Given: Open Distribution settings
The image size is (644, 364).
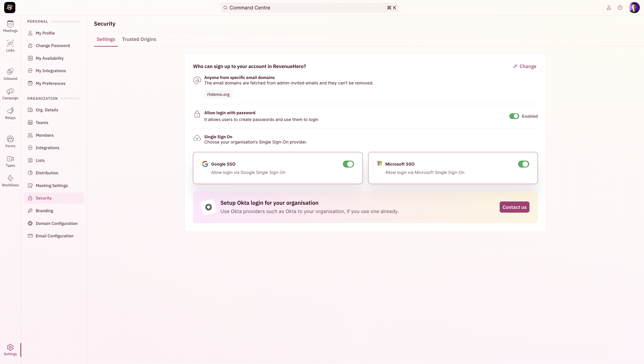Looking at the screenshot, I should (x=54, y=173).
